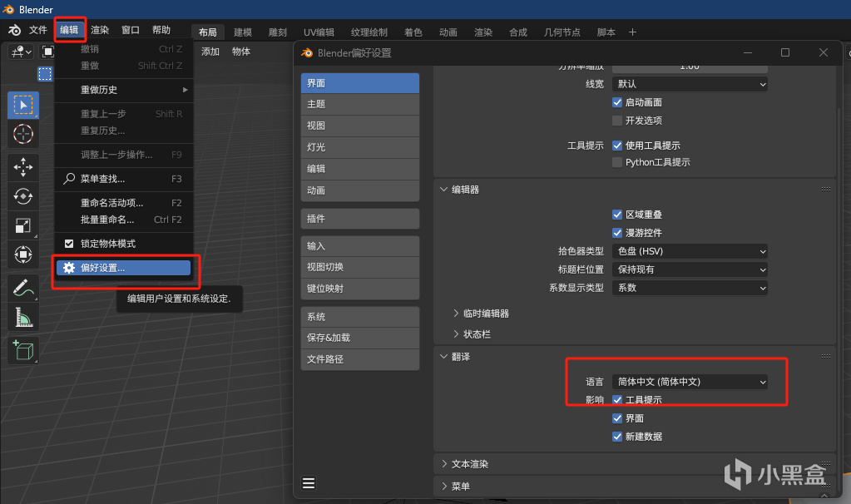Open the 语言 dropdown
Screen dimensions: 851x504
click(x=690, y=382)
